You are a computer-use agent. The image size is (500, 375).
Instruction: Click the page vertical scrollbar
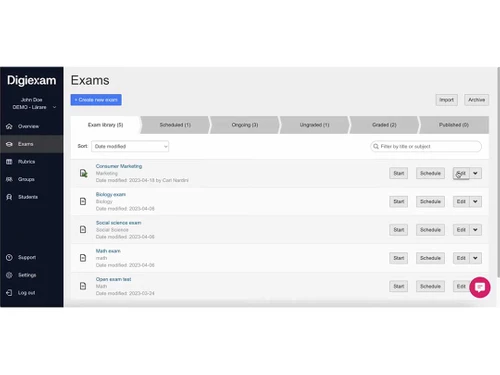coord(498,172)
